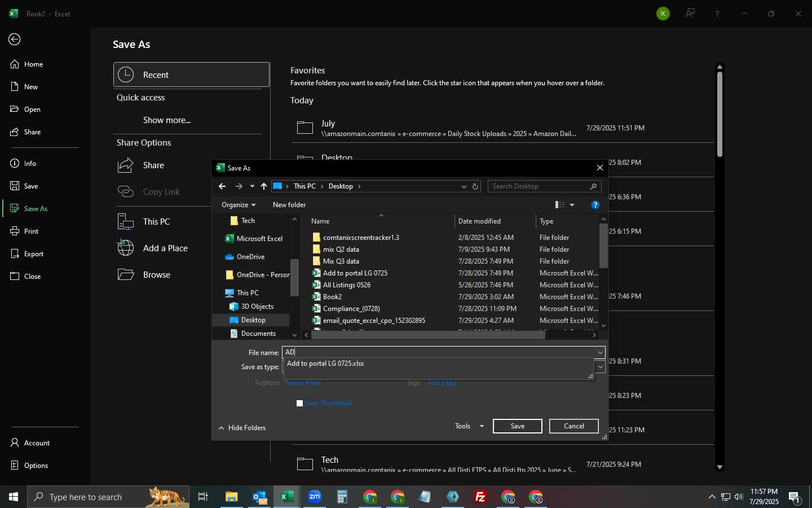The image size is (812, 508).
Task: Click This PC in the address breadcrumb
Action: click(304, 186)
